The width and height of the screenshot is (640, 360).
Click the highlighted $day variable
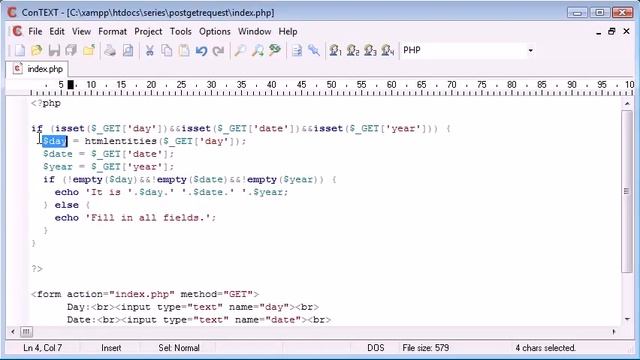click(55, 141)
